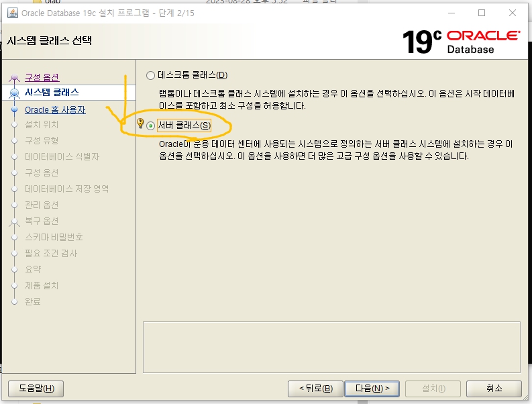This screenshot has width=532, height=404.
Task: Go back with the 뒤로(B) button
Action: coord(316,389)
